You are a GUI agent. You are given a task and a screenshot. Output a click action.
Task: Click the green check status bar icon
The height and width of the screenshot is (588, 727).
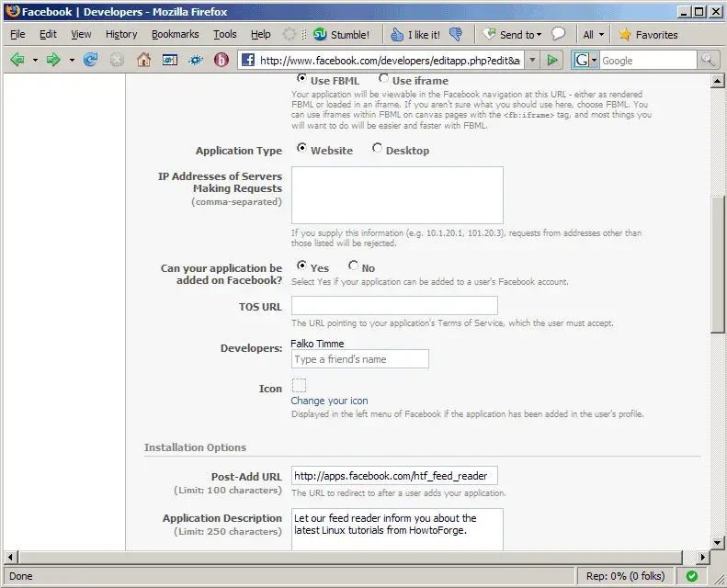point(692,576)
